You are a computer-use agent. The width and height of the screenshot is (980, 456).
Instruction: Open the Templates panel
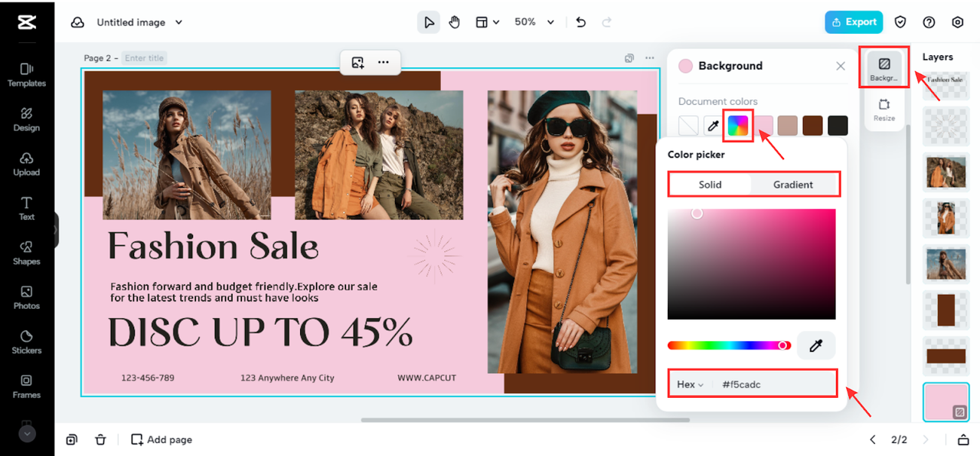[27, 75]
